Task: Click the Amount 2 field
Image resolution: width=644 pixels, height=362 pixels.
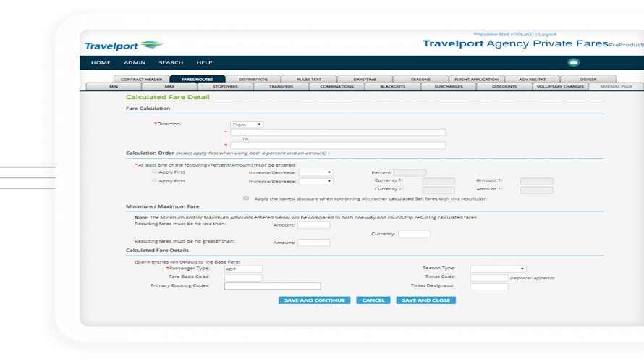Action: pyautogui.click(x=536, y=190)
